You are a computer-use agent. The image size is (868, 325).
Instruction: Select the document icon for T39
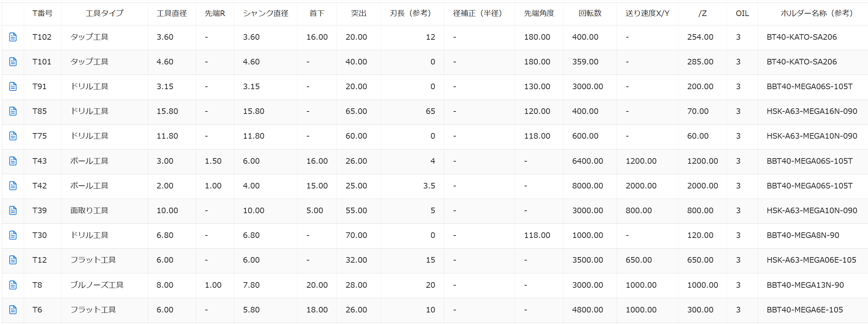(13, 210)
